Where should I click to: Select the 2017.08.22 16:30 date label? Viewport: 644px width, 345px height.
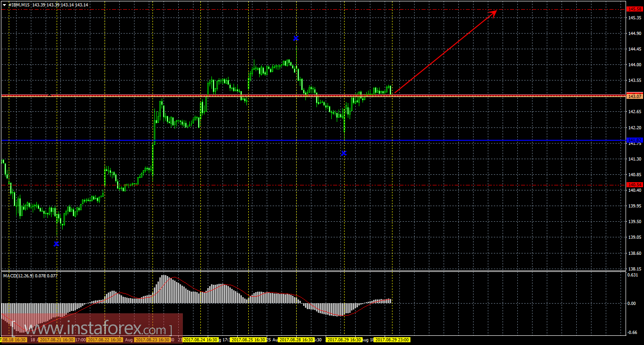click(105, 340)
